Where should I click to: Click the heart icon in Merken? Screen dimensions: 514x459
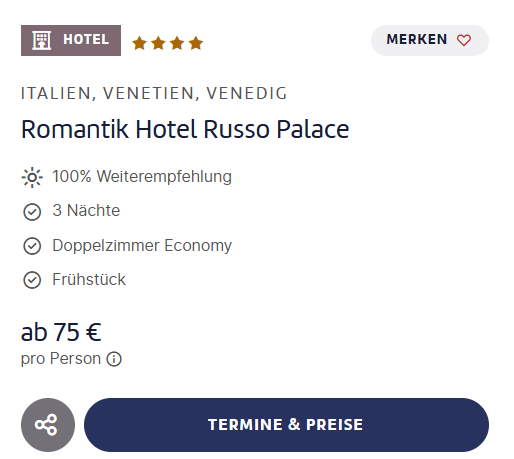pyautogui.click(x=463, y=40)
